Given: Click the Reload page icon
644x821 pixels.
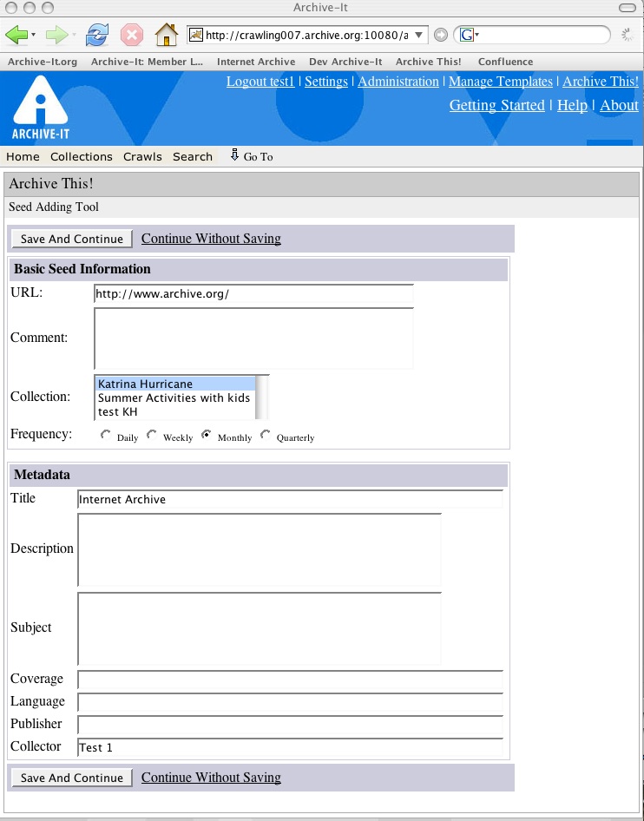Looking at the screenshot, I should (97, 35).
